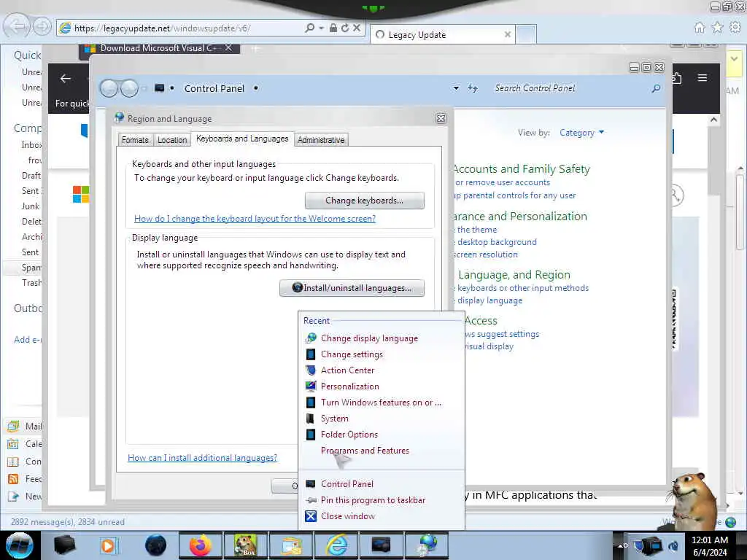Click IE address bar search magnifier
This screenshot has width=747, height=560.
[309, 28]
